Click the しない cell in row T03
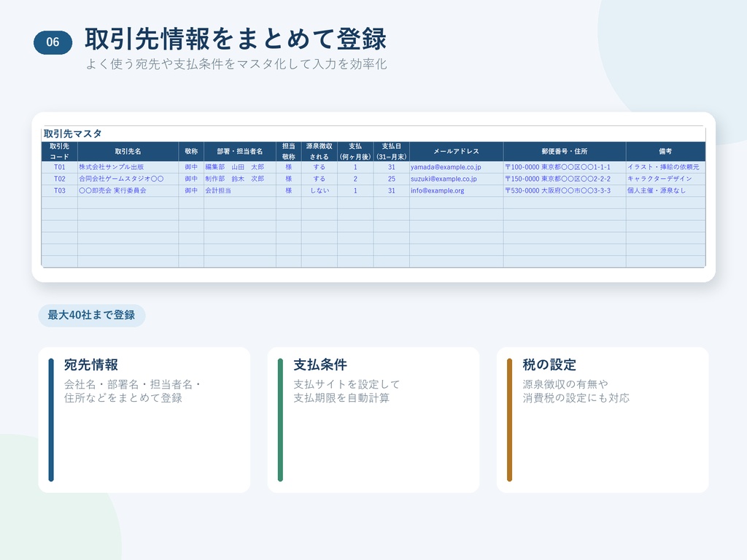The height and width of the screenshot is (560, 747). pyautogui.click(x=320, y=190)
